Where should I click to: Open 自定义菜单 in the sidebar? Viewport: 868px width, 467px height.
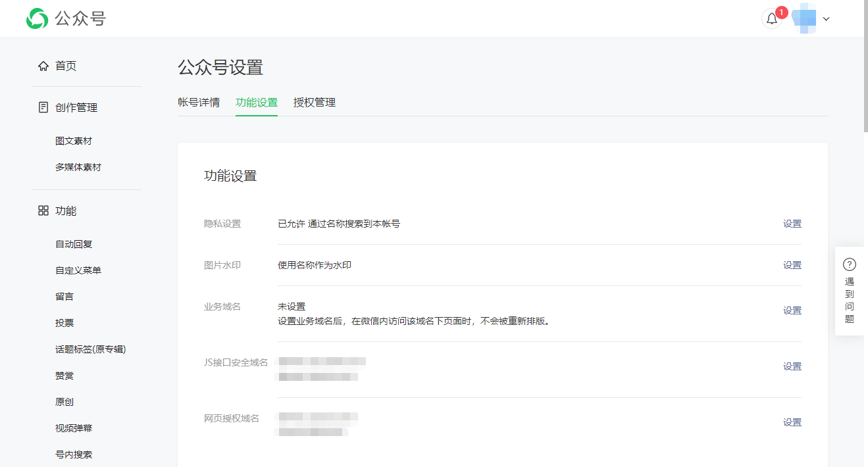coord(78,270)
